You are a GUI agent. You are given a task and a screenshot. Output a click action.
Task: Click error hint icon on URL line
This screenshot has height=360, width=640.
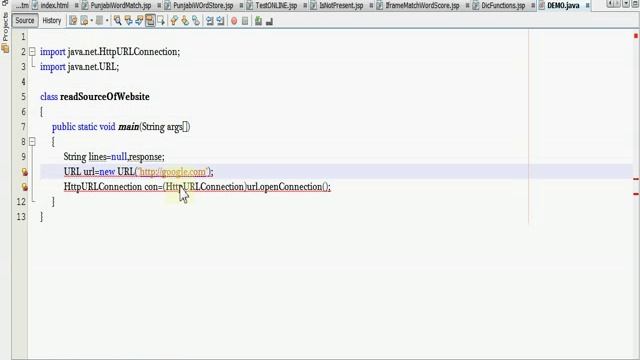point(24,172)
